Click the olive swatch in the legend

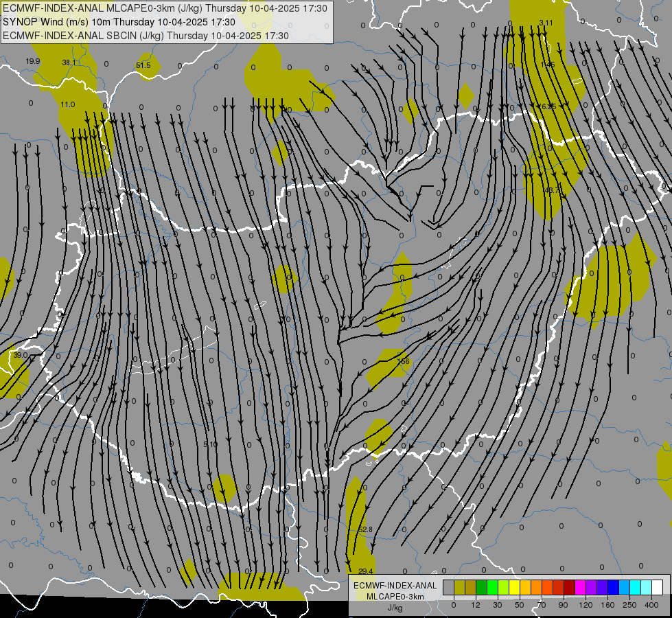[459, 587]
